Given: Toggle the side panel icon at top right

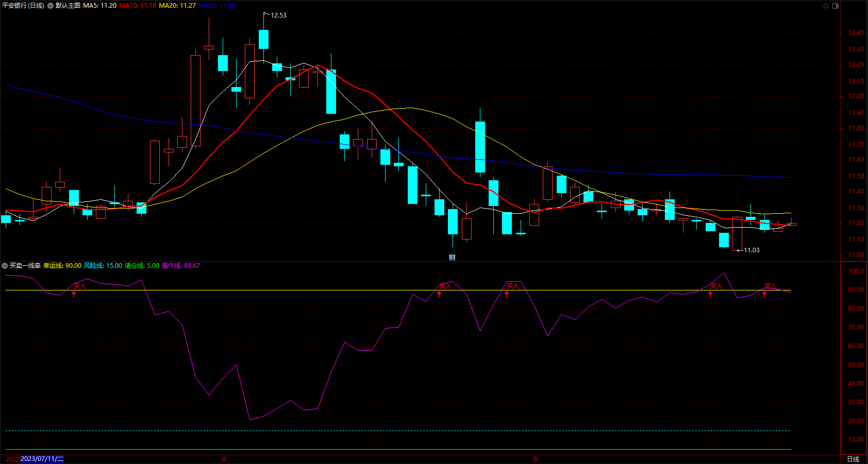Looking at the screenshot, I should coord(836,6).
